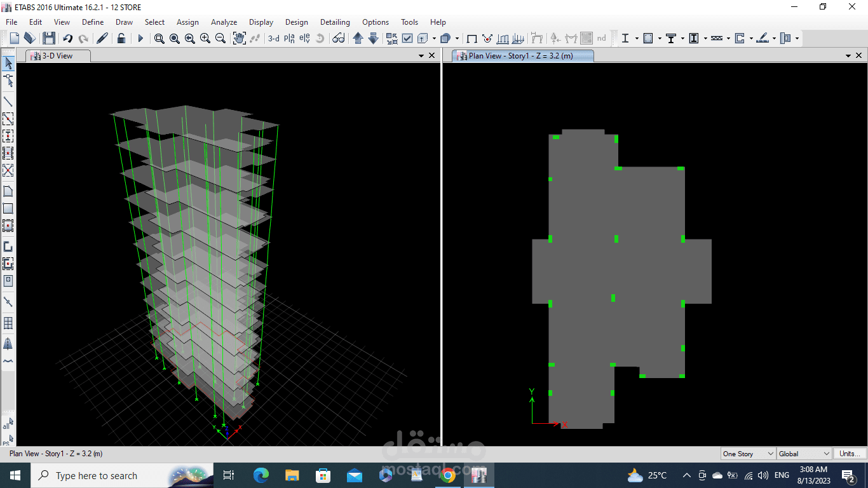The height and width of the screenshot is (488, 868).
Task: Switch to 3-d view button
Action: [273, 38]
